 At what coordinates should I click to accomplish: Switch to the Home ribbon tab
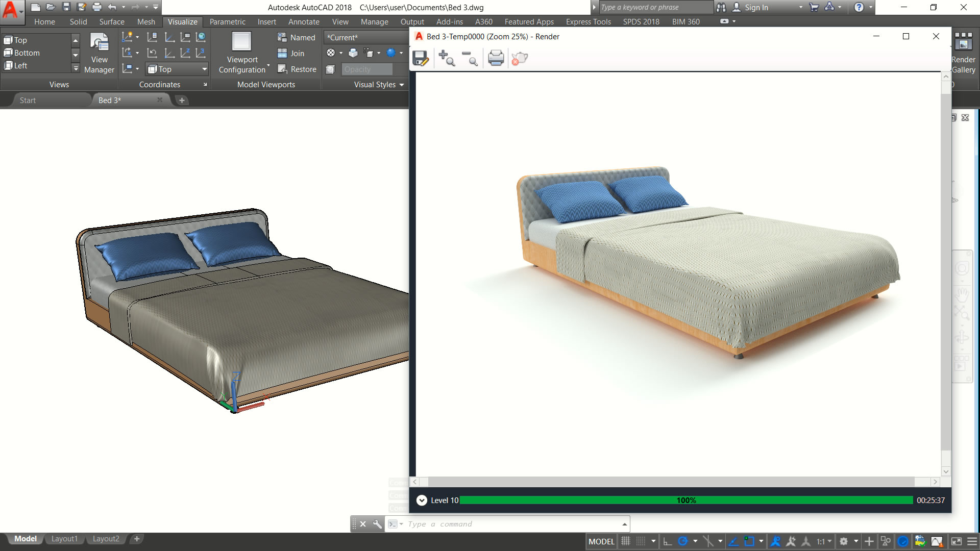tap(44, 21)
